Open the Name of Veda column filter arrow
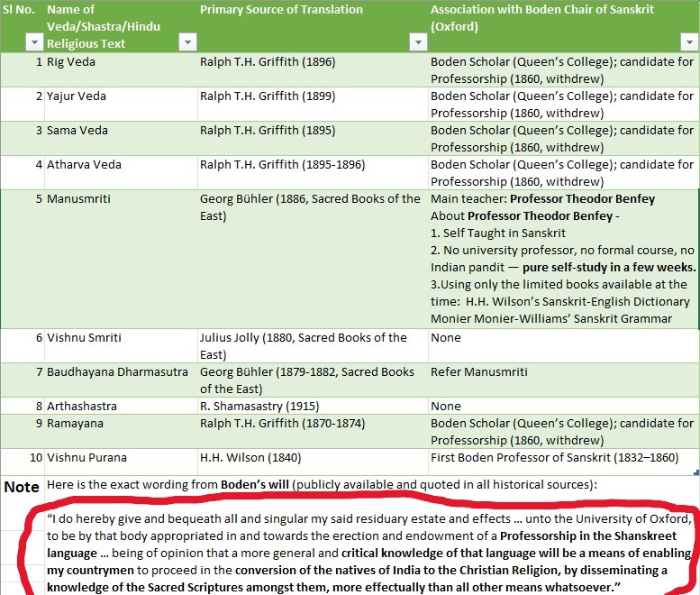The width and height of the screenshot is (700, 595). 187,42
